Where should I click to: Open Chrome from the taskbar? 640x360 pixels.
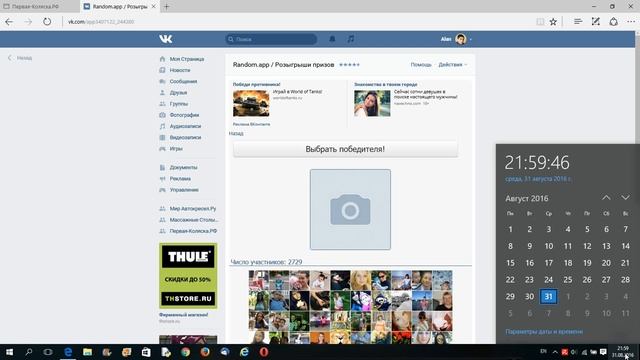(185, 352)
